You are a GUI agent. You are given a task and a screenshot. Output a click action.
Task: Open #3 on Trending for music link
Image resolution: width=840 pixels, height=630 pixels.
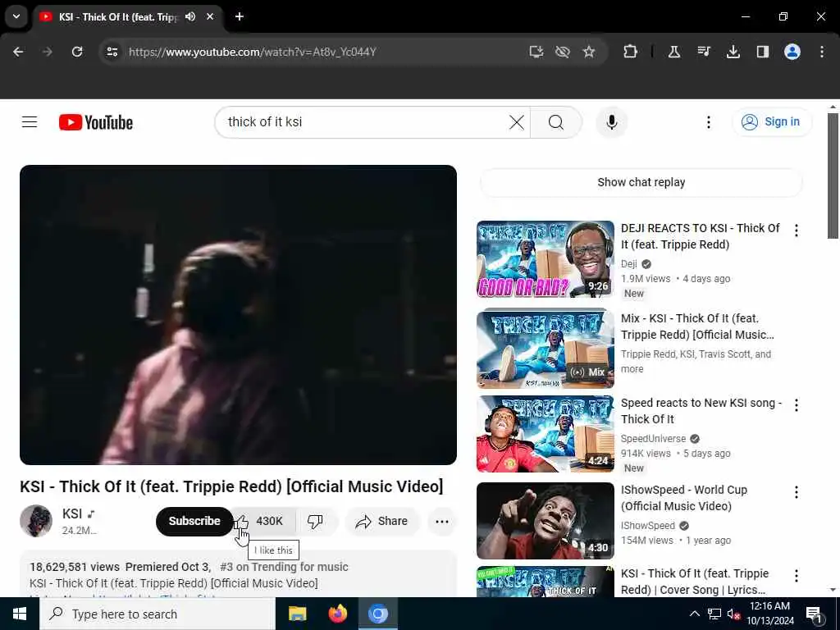tap(284, 567)
